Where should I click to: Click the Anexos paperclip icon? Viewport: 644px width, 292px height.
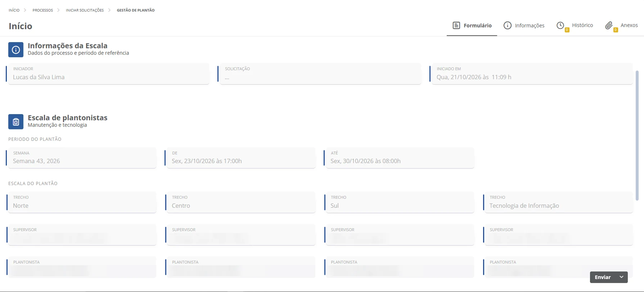[608, 25]
